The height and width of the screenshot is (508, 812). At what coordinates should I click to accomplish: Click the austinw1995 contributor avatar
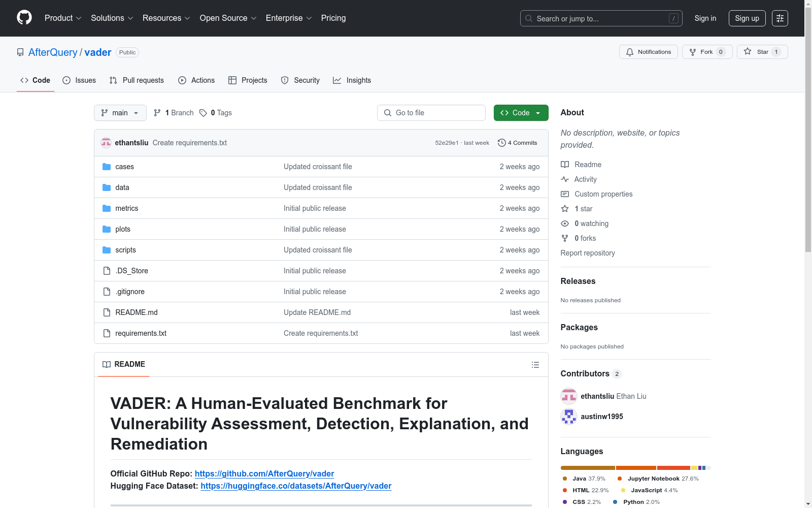[569, 417]
